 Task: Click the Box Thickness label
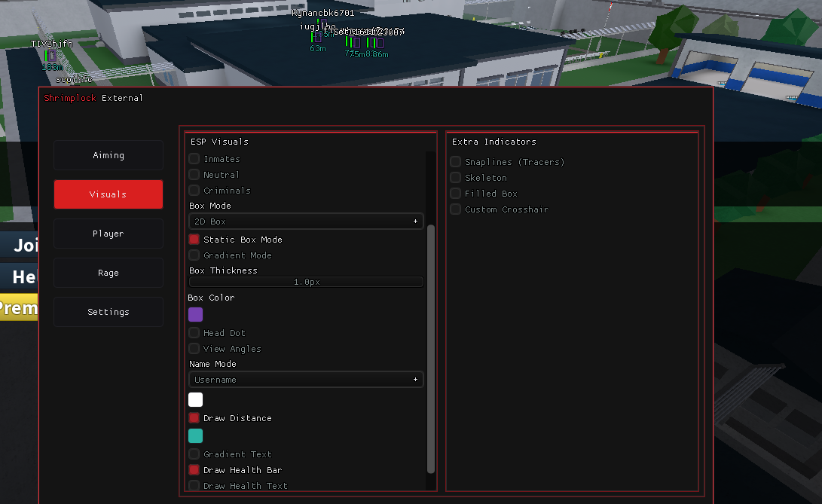[x=223, y=270]
